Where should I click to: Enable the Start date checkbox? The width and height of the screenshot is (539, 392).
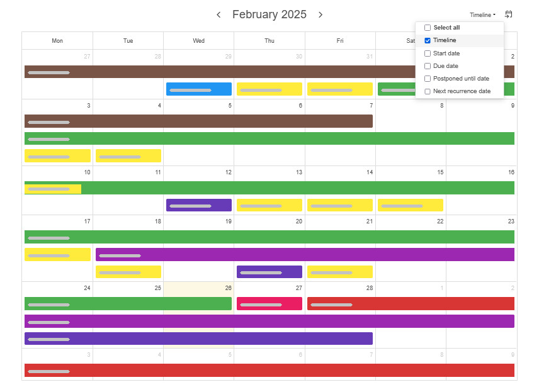tap(428, 53)
